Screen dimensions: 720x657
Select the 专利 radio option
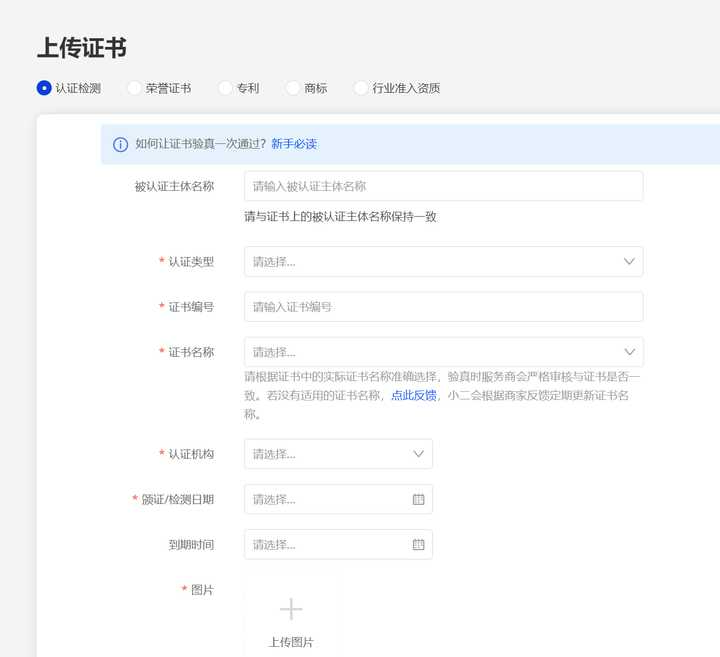[x=225, y=88]
